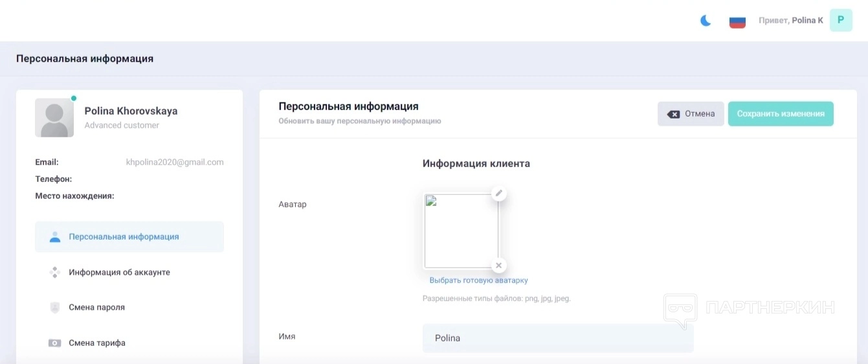This screenshot has width=868, height=364.
Task: Open the Russian flag language selector
Action: click(737, 21)
